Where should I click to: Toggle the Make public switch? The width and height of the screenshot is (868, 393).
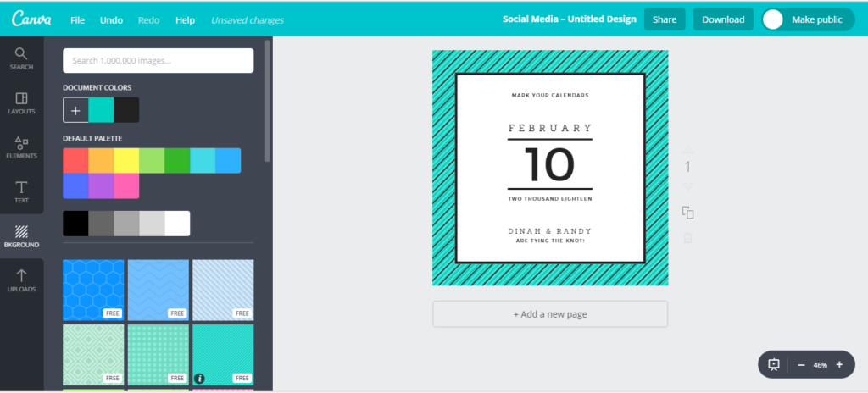(x=773, y=19)
